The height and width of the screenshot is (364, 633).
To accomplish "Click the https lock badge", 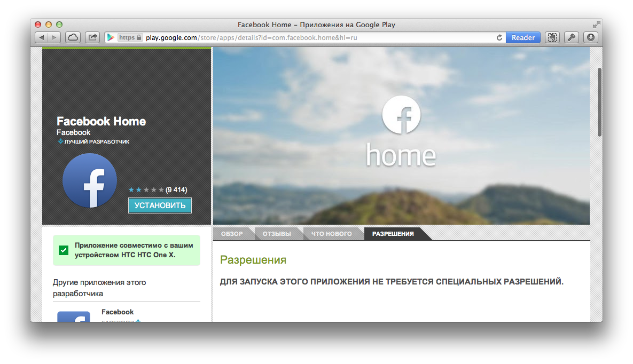I will pos(130,37).
